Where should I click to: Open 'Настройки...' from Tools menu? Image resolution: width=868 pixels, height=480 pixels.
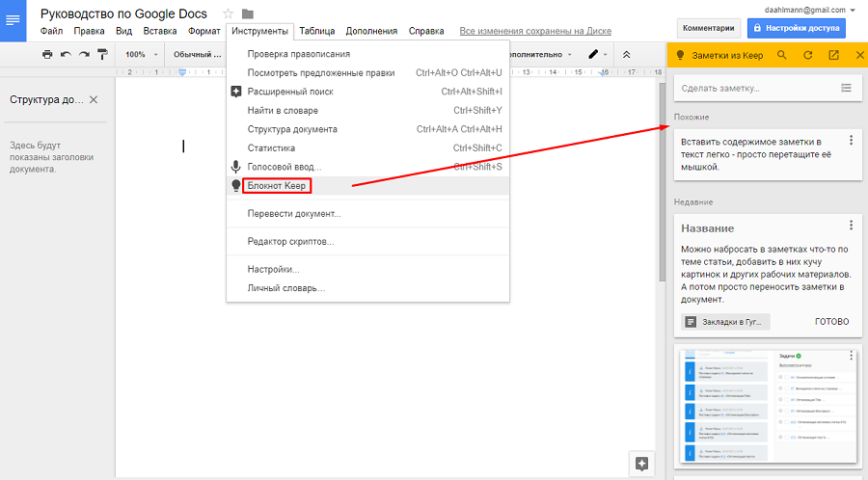click(367, 269)
